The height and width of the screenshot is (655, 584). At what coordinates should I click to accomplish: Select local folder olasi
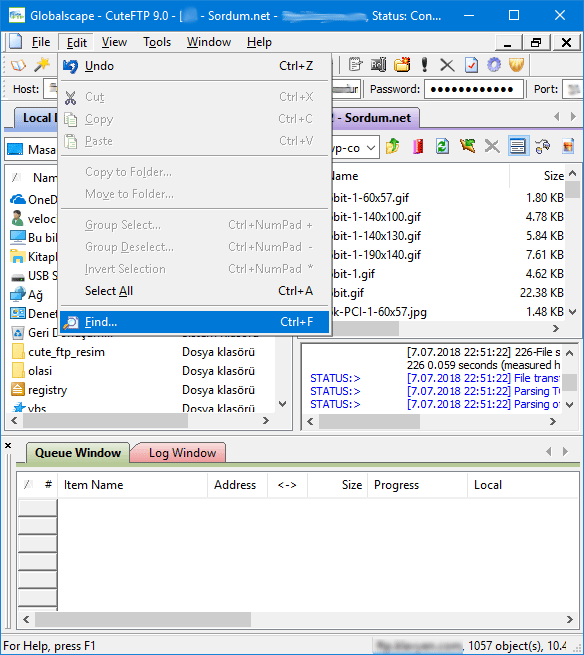(40, 371)
